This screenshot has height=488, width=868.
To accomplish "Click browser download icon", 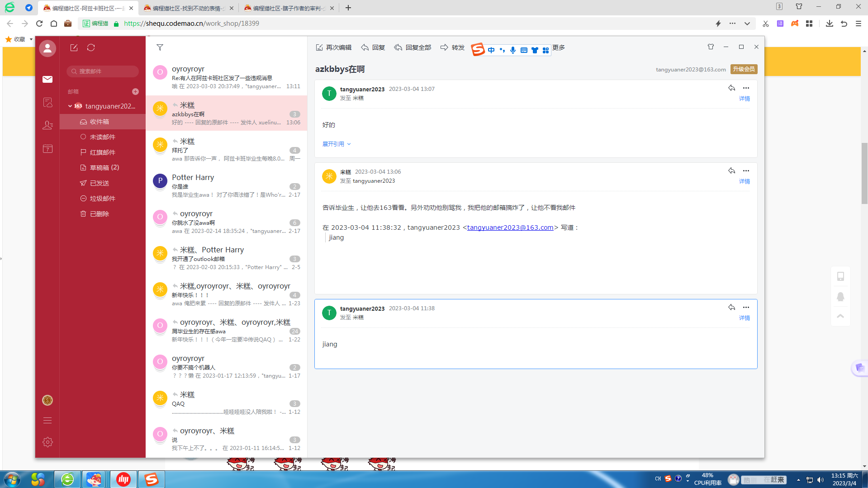I will pos(829,23).
